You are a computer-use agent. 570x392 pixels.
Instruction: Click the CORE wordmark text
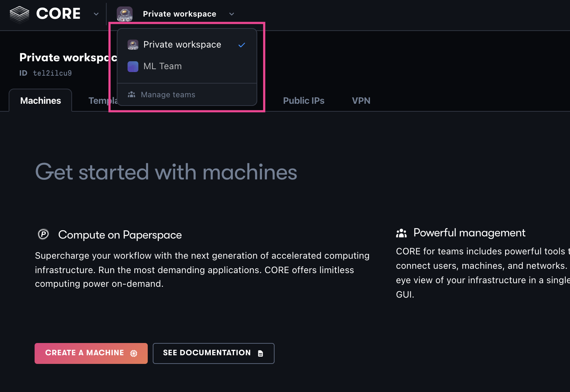pyautogui.click(x=58, y=14)
